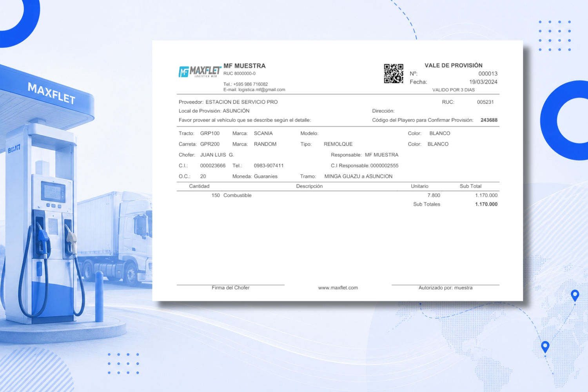The width and height of the screenshot is (588, 392).
Task: Click the MAXFLET sign on station canopy
Action: [51, 93]
